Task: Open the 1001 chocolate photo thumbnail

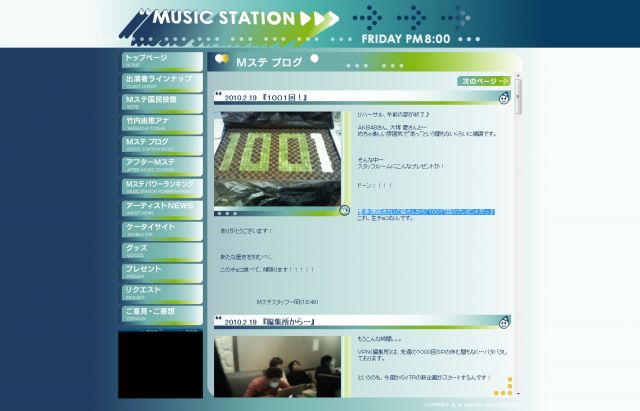Action: tap(278, 159)
